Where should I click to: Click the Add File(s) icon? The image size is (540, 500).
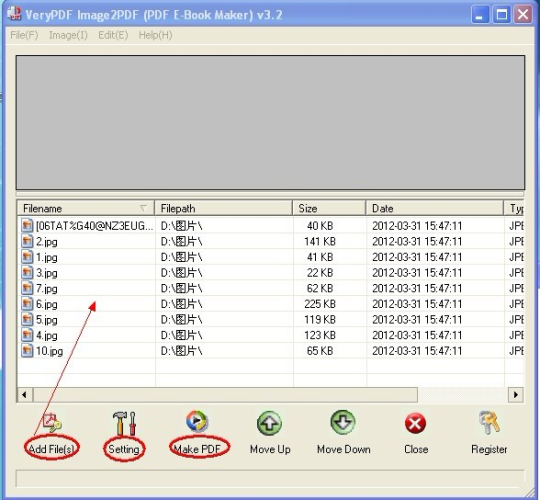tap(52, 423)
